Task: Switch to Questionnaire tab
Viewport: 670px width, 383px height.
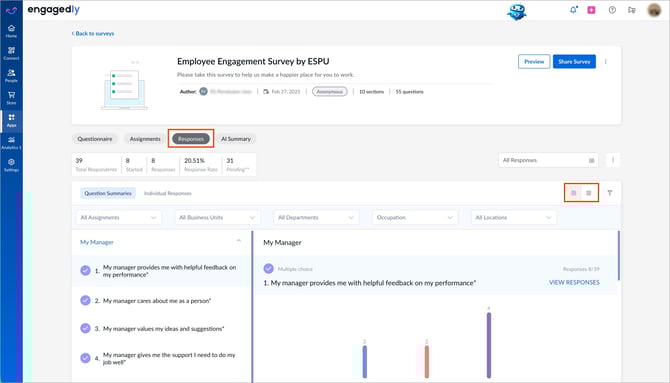Action: 95,139
